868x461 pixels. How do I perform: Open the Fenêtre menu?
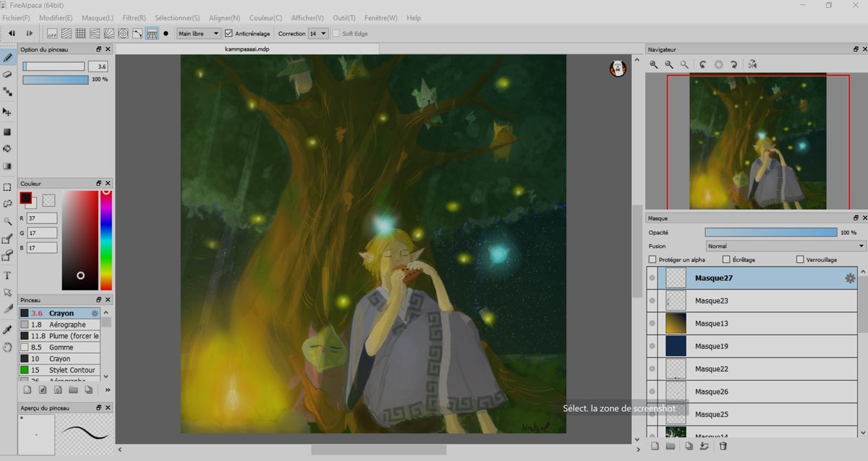tap(381, 17)
